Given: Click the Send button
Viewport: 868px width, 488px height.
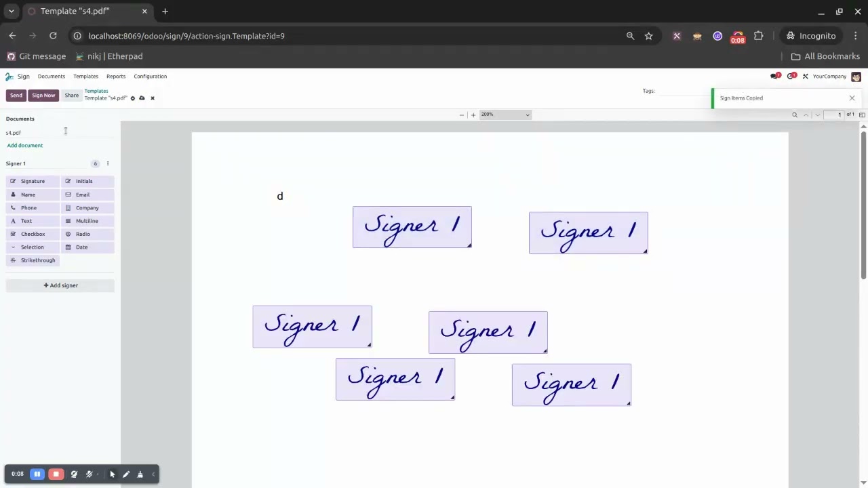Looking at the screenshot, I should [16, 96].
